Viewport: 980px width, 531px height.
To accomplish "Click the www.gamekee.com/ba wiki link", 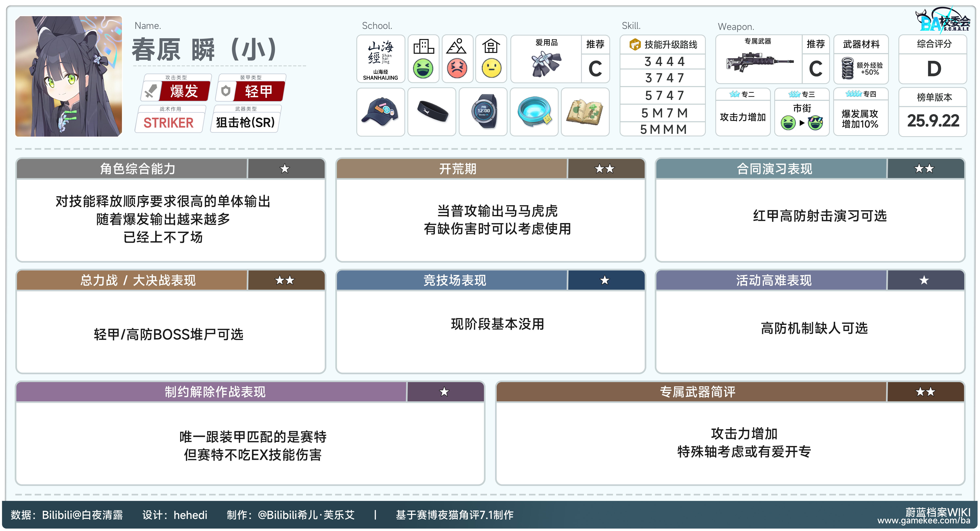I will click(923, 521).
